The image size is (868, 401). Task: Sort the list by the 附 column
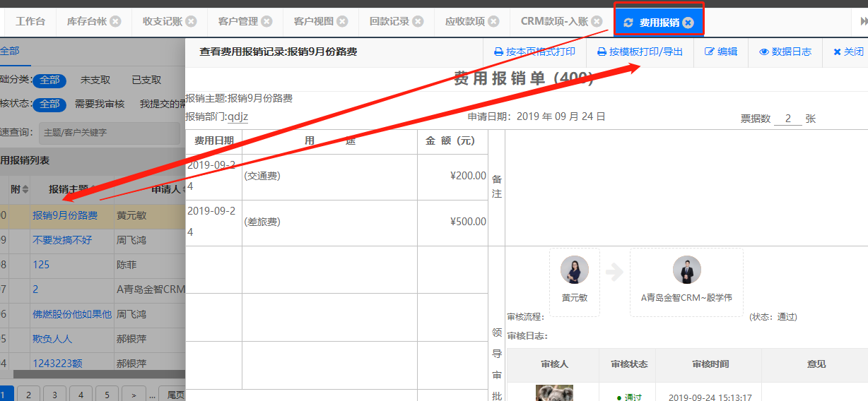25,189
